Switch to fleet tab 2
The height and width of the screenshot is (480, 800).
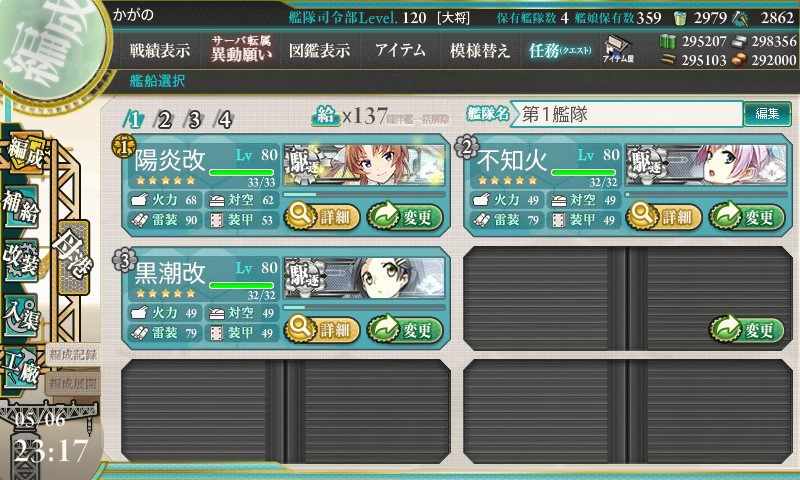(164, 120)
